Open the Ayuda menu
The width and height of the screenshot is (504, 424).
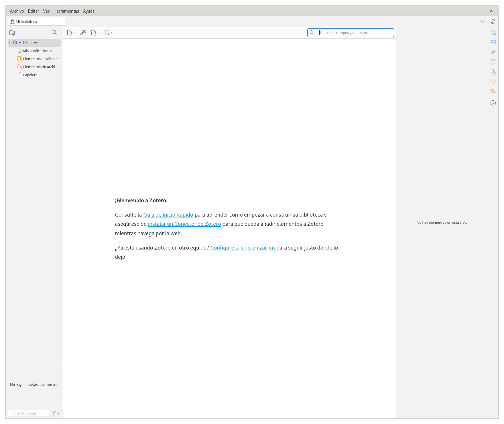(89, 11)
